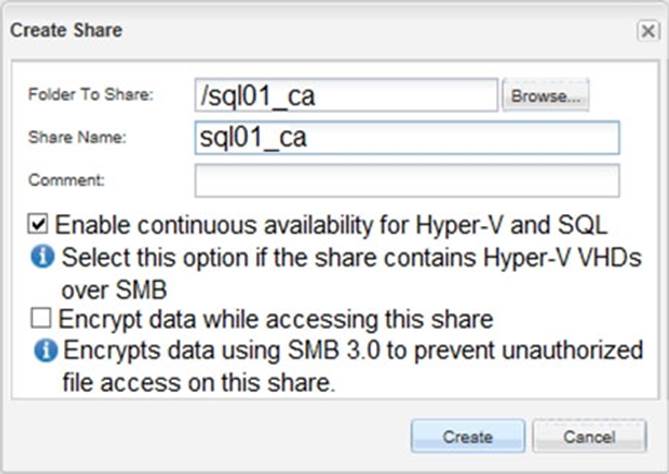This screenshot has width=669, height=474.
Task: Select the empty Comment input field
Action: point(406,181)
